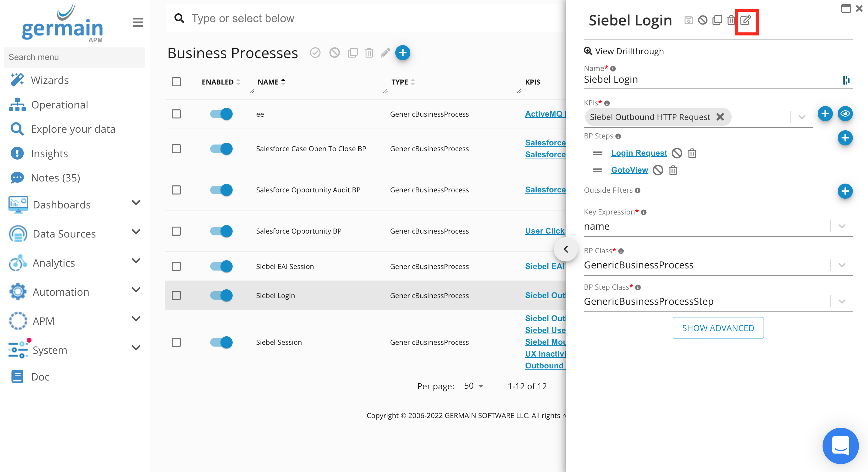
Task: Click the duplicate icon in Siebel Login panel header
Action: coord(717,20)
